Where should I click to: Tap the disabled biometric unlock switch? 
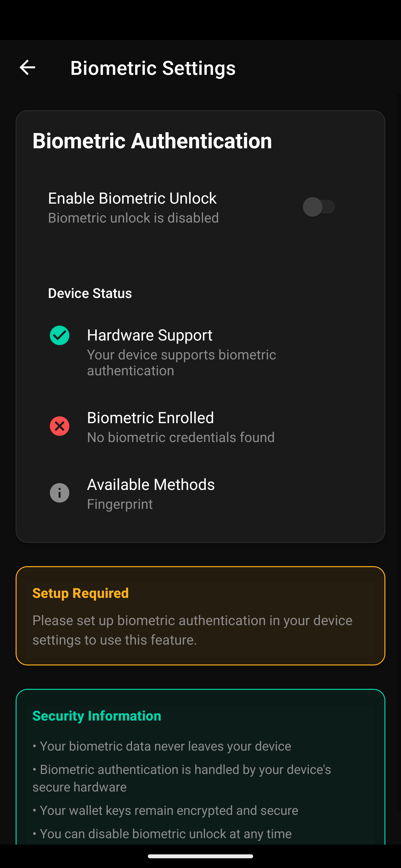coord(319,207)
